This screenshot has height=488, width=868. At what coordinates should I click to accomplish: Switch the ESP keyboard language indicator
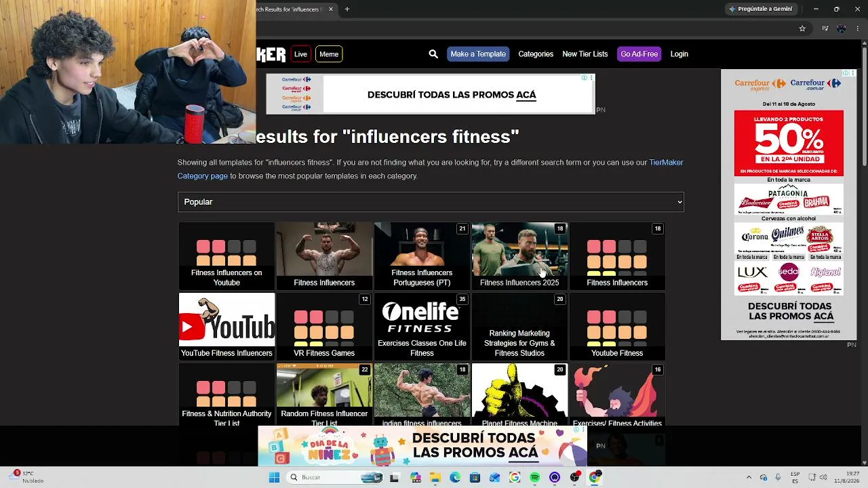pyautogui.click(x=795, y=477)
